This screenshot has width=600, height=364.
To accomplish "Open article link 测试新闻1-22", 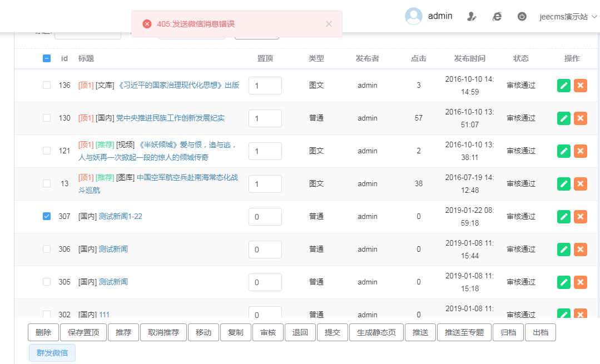I will pyautogui.click(x=120, y=216).
